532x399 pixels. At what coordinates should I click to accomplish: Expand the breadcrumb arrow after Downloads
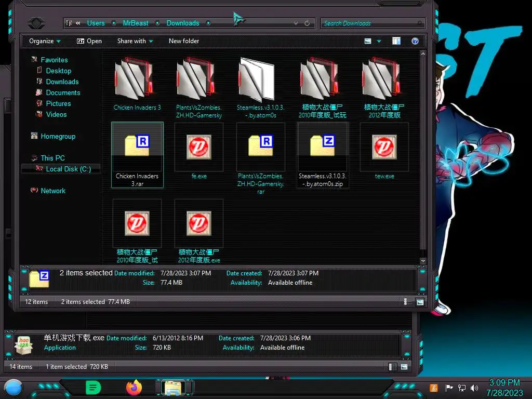208,23
